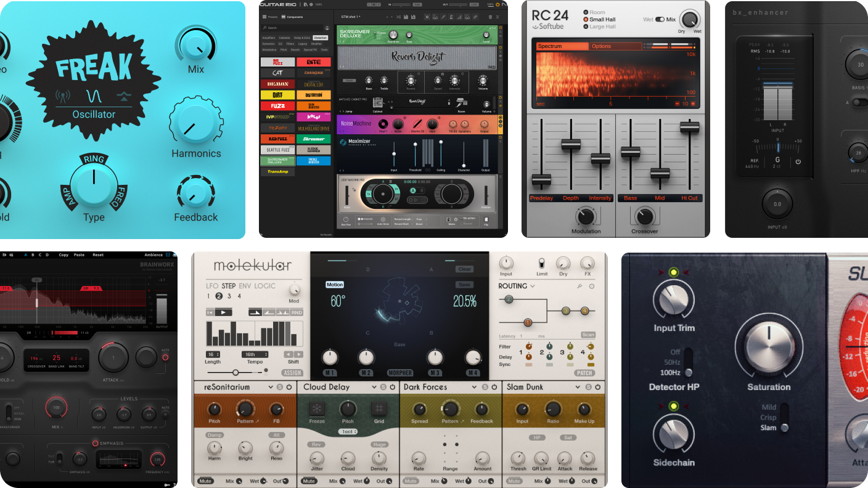
Task: Click the trash icon in Guitar Rig toolbar
Action: tap(490, 17)
